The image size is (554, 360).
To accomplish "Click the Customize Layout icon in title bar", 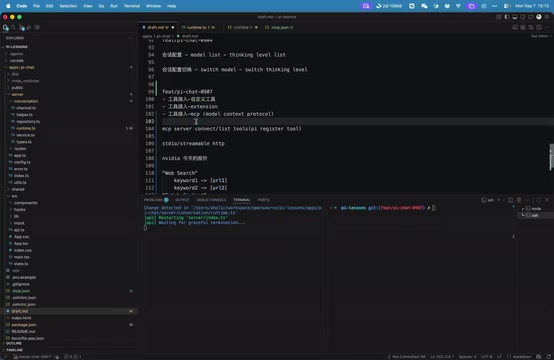I will click(499, 17).
